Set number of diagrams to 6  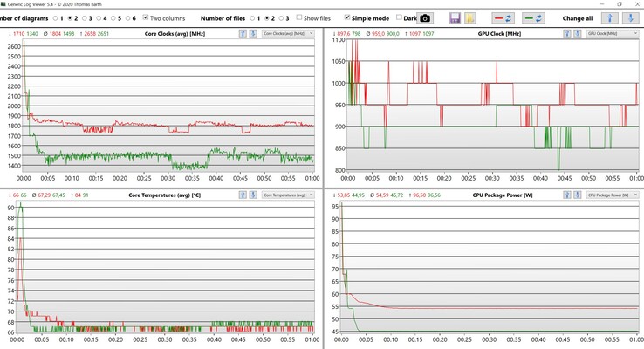pos(127,18)
